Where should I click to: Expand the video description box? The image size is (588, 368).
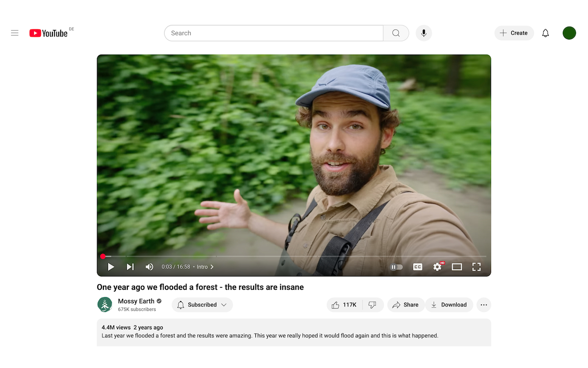(x=294, y=332)
